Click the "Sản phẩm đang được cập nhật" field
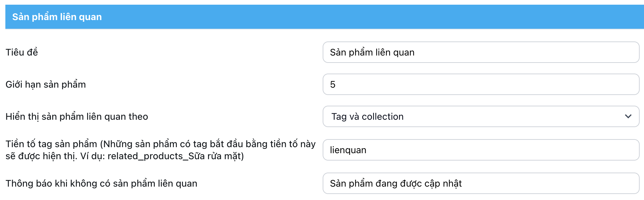644x200 pixels. coord(480,183)
